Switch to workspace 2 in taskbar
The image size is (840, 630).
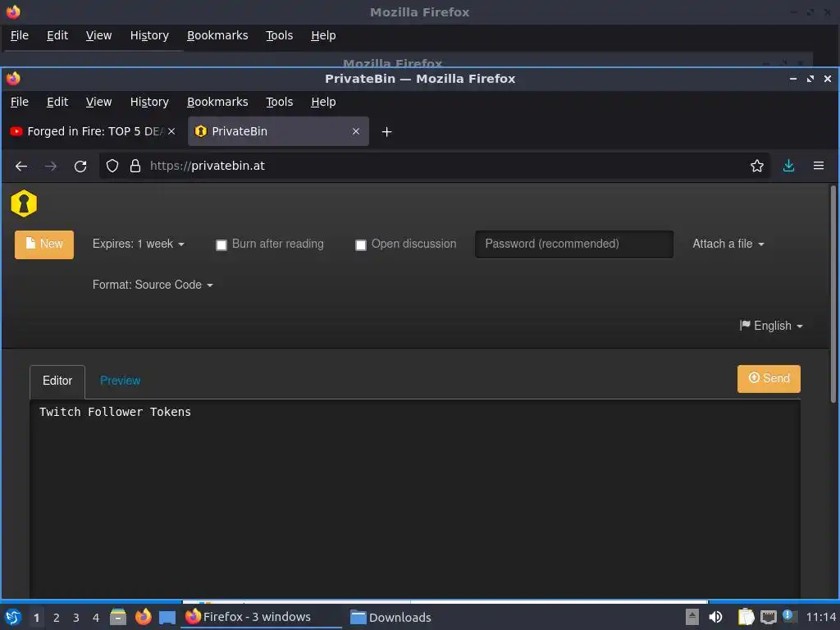click(x=57, y=618)
